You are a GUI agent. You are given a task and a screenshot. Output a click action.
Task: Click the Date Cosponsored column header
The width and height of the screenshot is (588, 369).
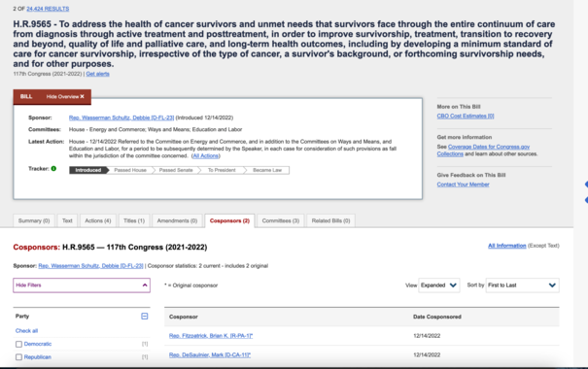pyautogui.click(x=437, y=317)
